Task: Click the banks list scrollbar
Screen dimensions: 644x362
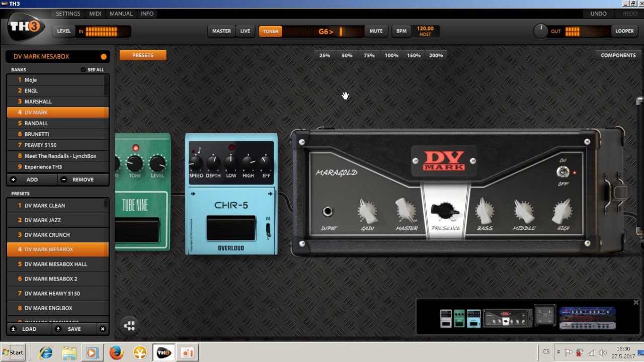Action: (106, 85)
